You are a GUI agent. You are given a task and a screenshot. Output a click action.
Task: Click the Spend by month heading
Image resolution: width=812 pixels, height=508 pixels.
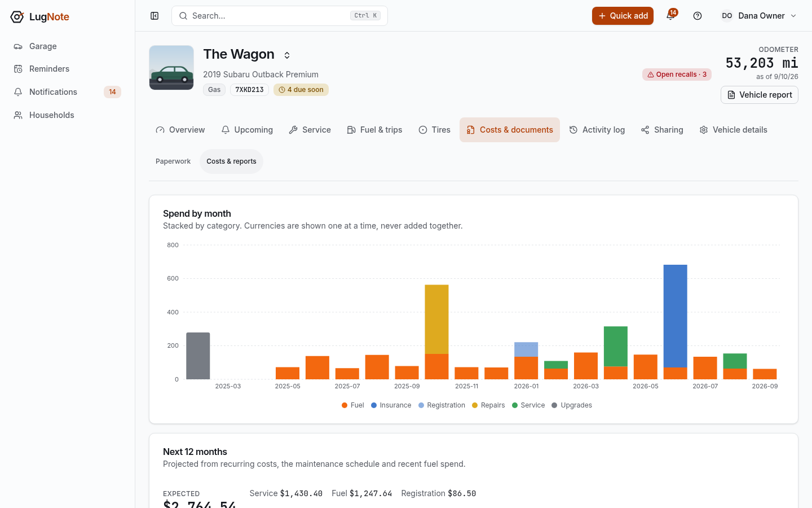point(197,213)
